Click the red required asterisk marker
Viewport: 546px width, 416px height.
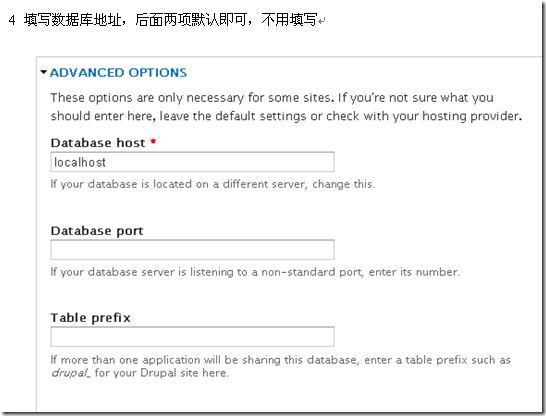(x=153, y=141)
